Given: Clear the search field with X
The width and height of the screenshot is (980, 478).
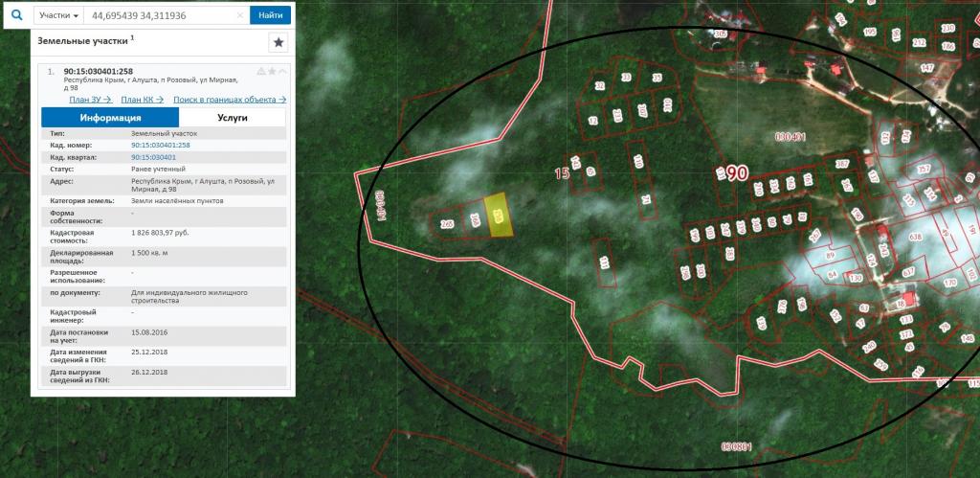Looking at the screenshot, I should point(240,15).
